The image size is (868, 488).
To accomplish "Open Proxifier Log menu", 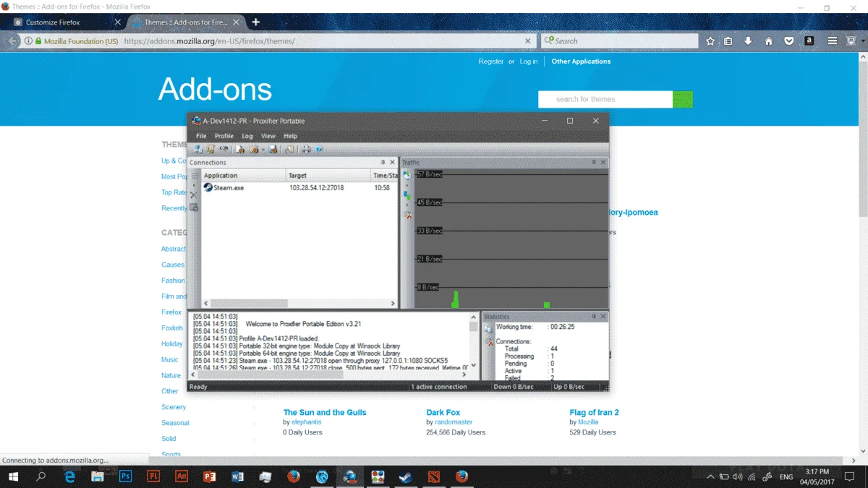I will [x=247, y=136].
